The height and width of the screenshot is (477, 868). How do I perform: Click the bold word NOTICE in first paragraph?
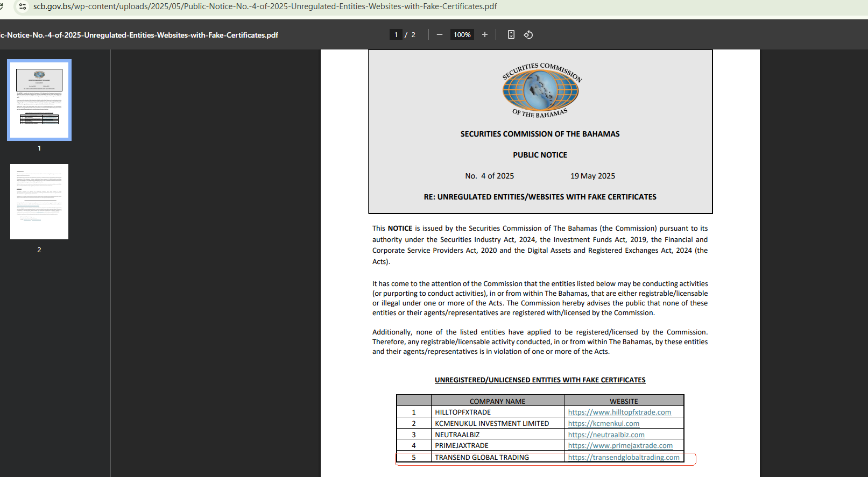[x=400, y=229]
